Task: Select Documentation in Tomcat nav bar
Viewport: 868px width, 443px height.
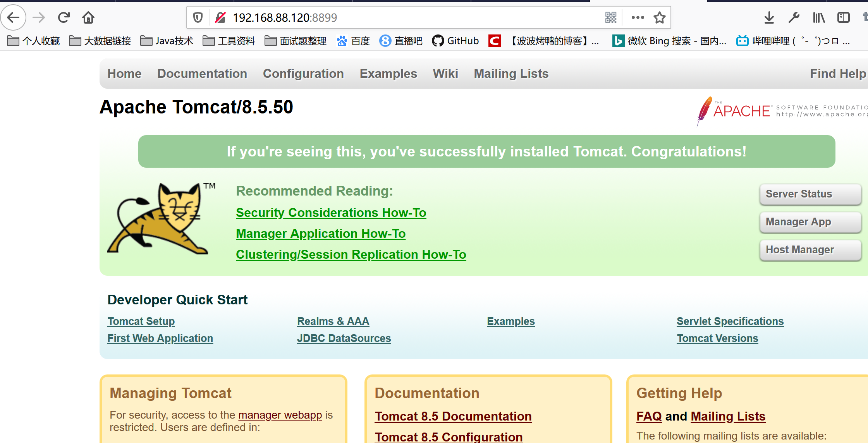Action: tap(202, 74)
